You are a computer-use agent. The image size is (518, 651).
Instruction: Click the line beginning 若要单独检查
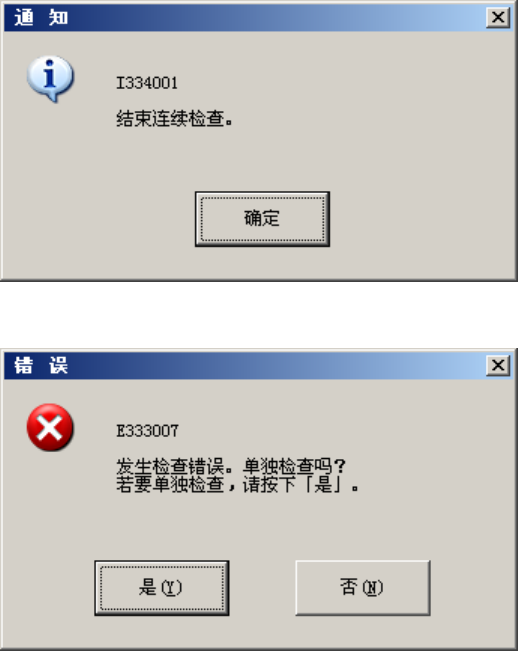point(237,485)
